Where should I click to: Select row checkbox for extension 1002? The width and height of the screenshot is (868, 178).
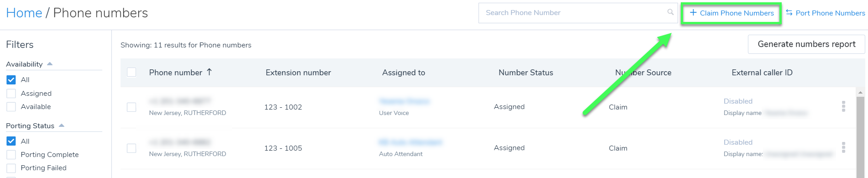point(132,107)
